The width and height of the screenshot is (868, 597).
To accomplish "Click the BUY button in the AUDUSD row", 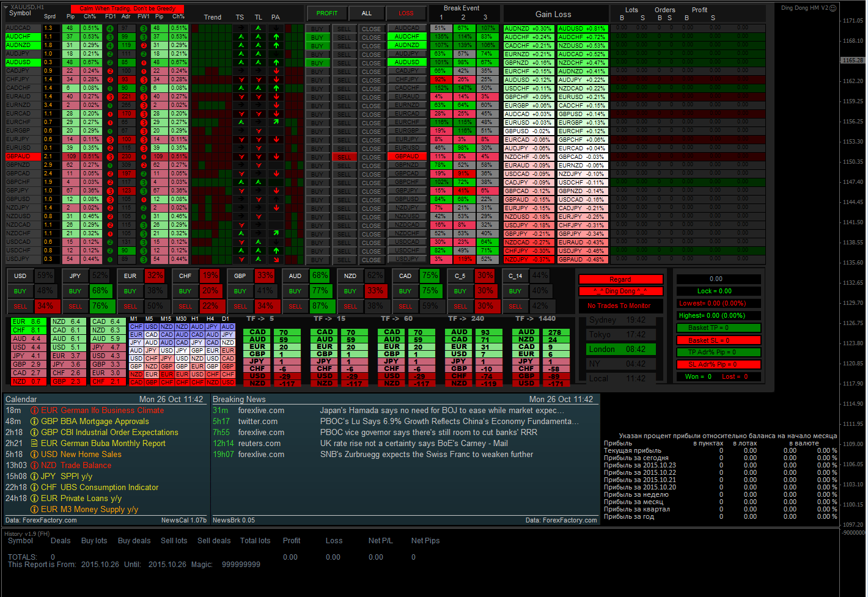I will click(317, 63).
